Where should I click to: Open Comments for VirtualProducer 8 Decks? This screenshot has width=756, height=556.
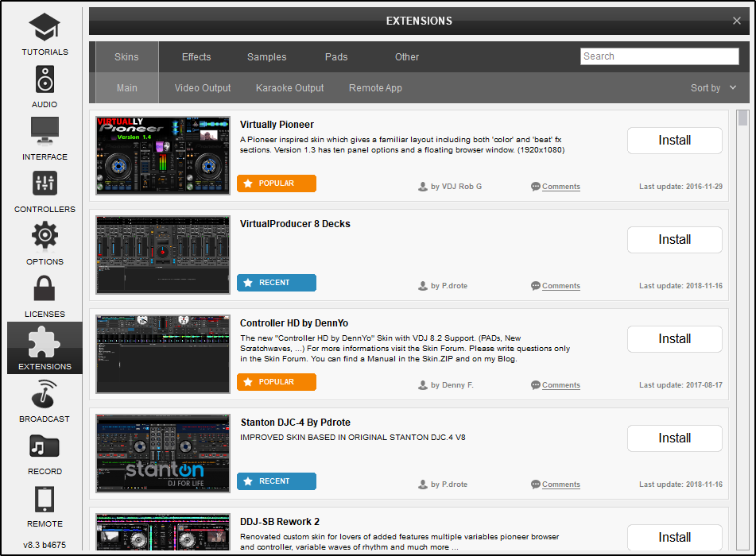point(560,286)
